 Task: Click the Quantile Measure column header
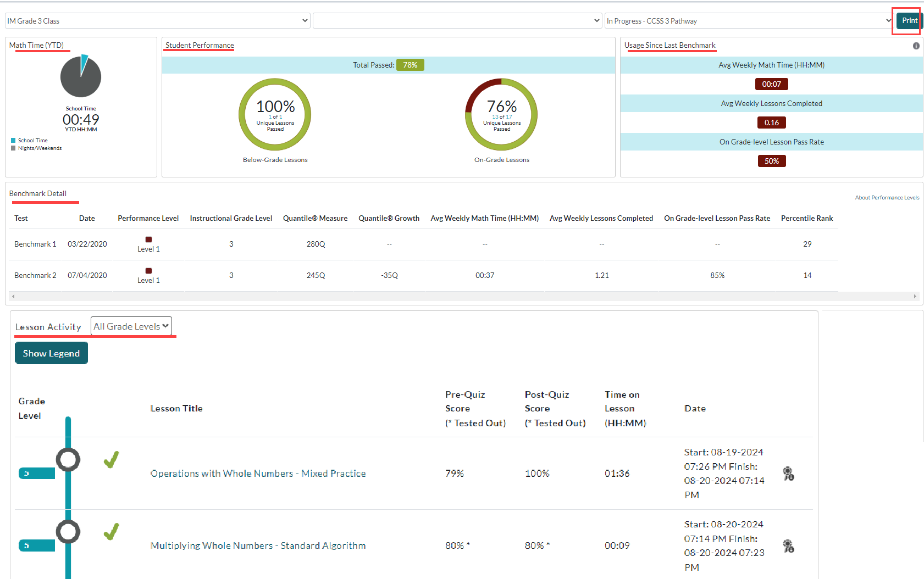(x=316, y=219)
